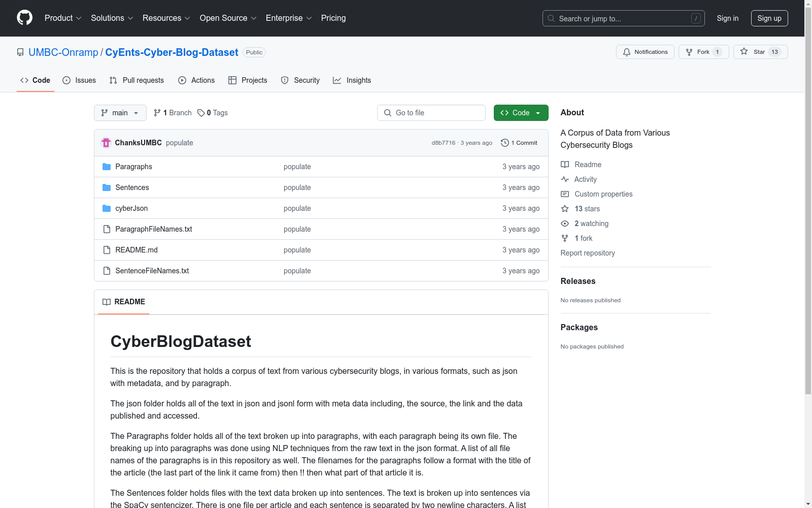Open the ParagraphFileNames.txt file
The width and height of the screenshot is (812, 508).
[154, 229]
